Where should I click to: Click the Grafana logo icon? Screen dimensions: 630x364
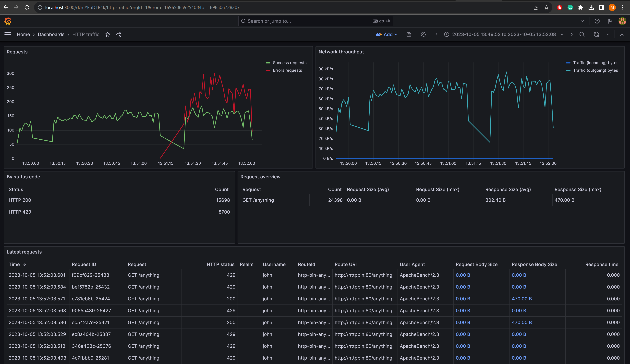[8, 21]
